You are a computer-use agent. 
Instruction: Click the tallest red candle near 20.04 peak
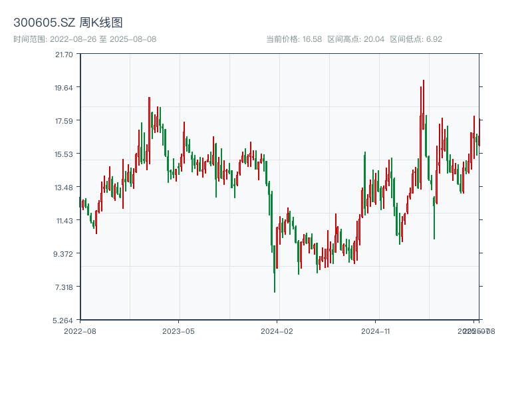[424, 104]
